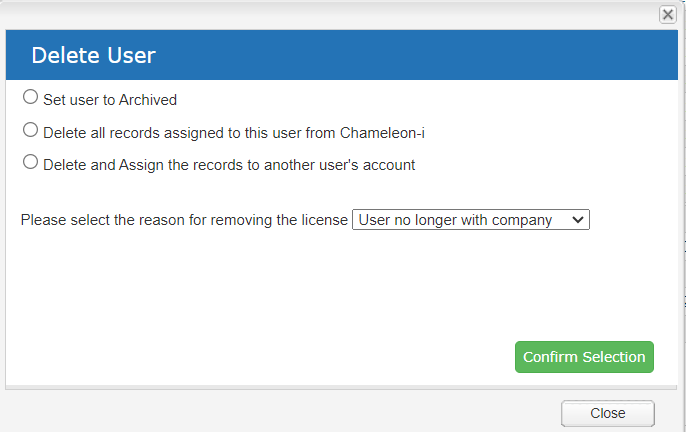
Task: Click the Delete User title in header
Action: pyautogui.click(x=94, y=56)
